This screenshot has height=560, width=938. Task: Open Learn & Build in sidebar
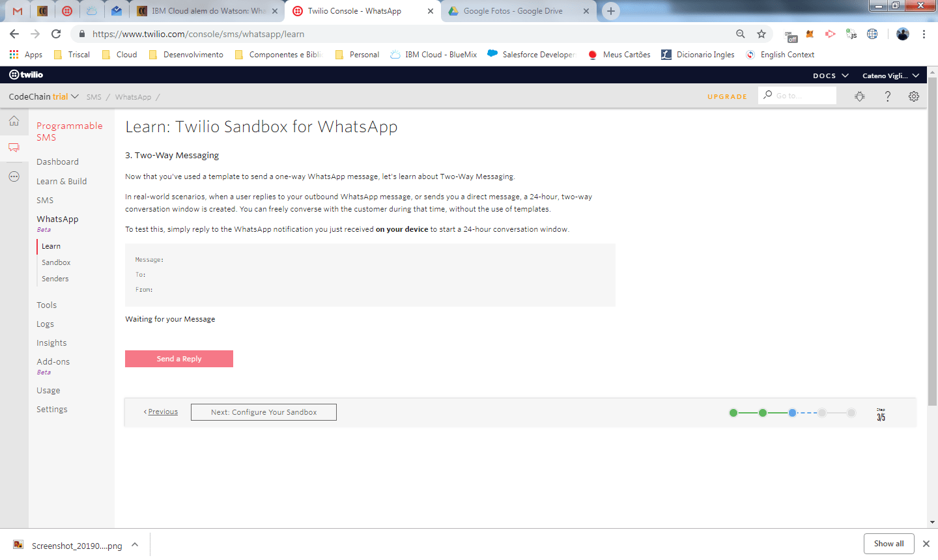[x=62, y=181]
